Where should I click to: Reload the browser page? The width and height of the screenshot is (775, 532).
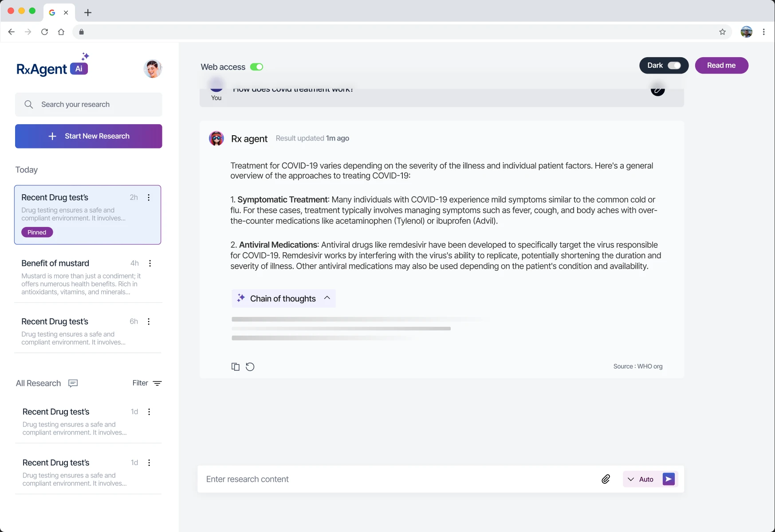tap(44, 32)
